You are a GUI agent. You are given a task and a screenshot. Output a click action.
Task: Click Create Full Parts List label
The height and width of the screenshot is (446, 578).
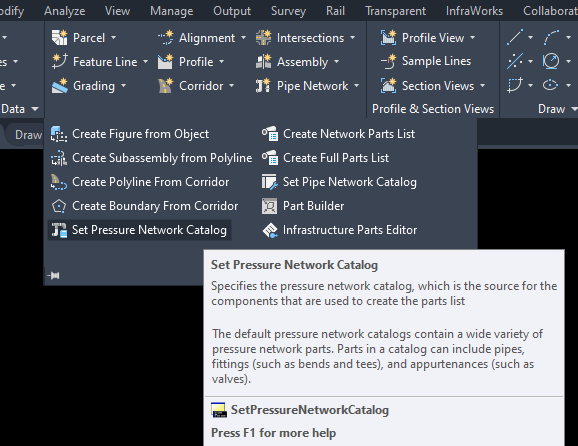pyautogui.click(x=336, y=158)
